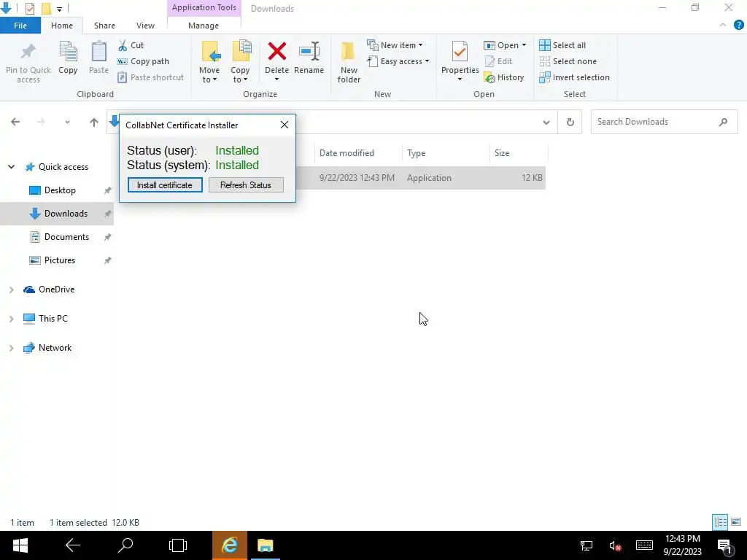Open Explorer Help icon
The image size is (747, 560).
(738, 26)
